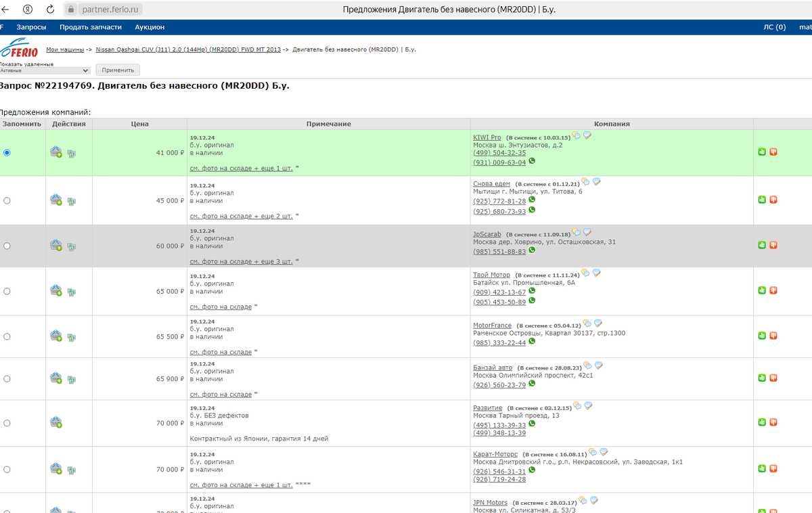This screenshot has height=513, width=812.
Task: Open the chat bubbles icon next to Снова едем
Action: coord(586,181)
